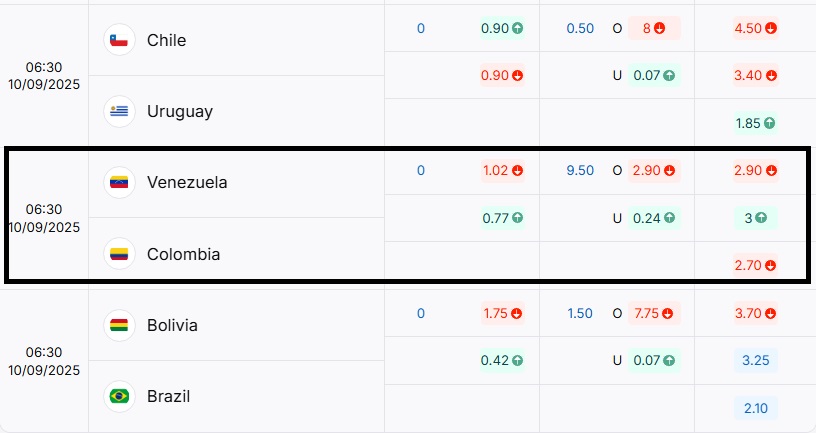Click the Brazil flag icon

[119, 396]
